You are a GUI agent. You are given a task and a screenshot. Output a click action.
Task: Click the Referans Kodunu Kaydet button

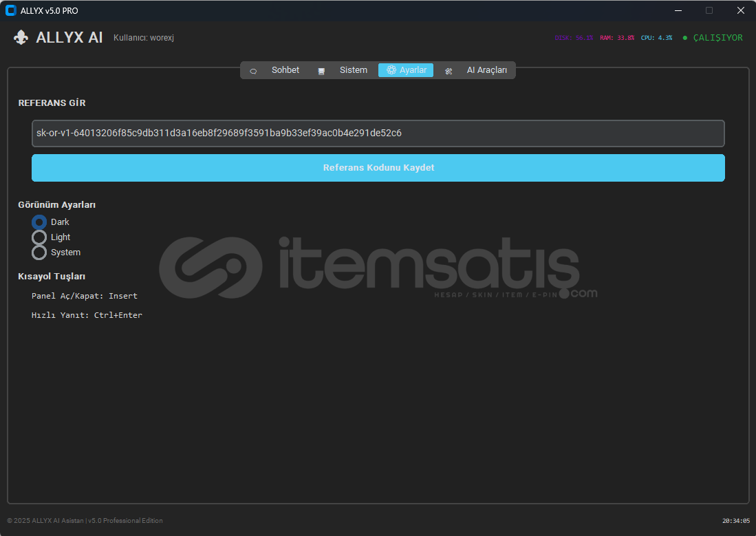coord(378,168)
